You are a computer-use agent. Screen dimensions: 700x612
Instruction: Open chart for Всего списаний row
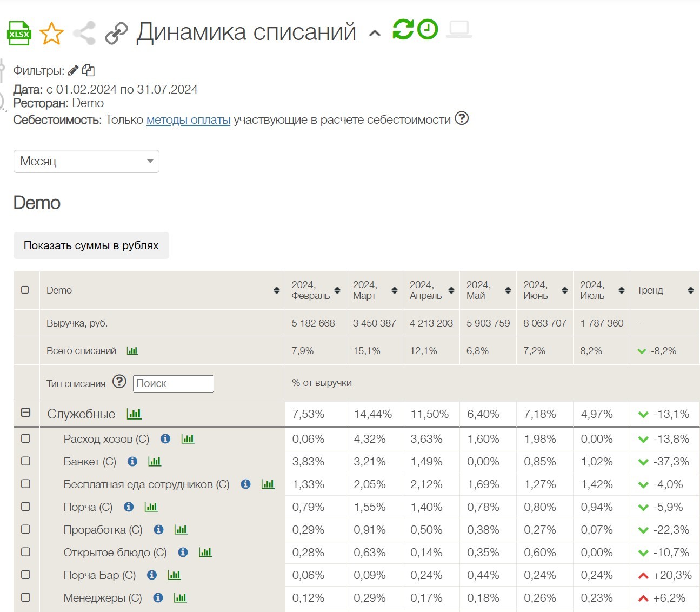click(132, 350)
